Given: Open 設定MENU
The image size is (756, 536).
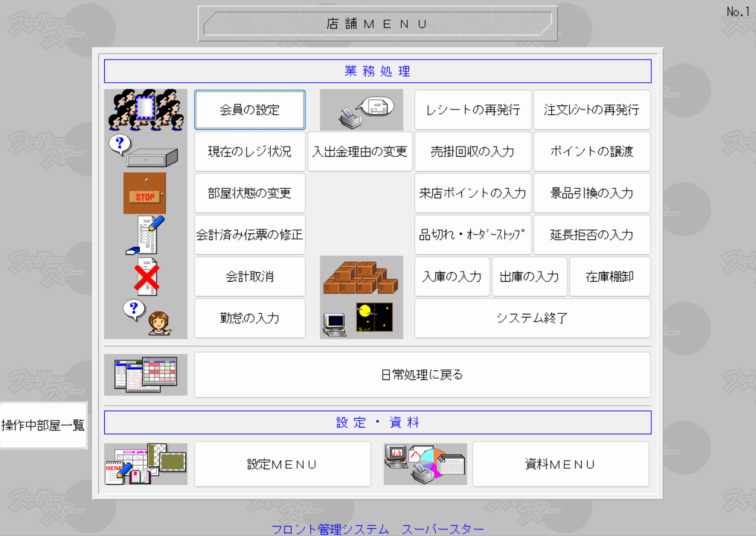Looking at the screenshot, I should [x=283, y=464].
